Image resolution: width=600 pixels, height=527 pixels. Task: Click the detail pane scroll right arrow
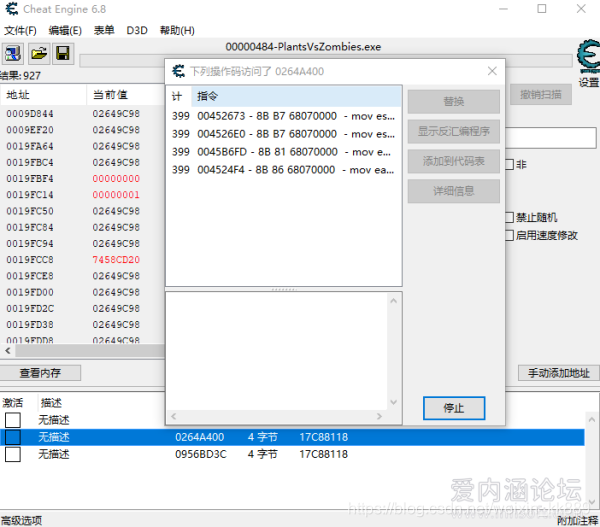379,416
